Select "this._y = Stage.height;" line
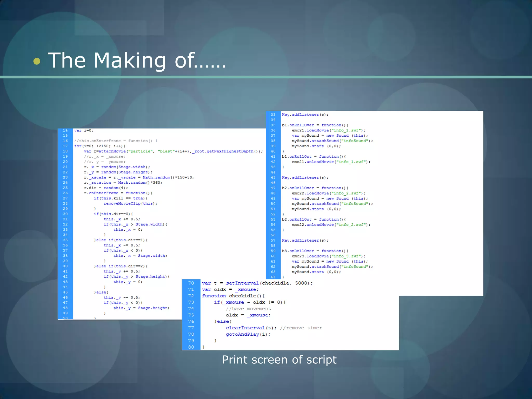The height and width of the screenshot is (399, 532). pos(142,308)
